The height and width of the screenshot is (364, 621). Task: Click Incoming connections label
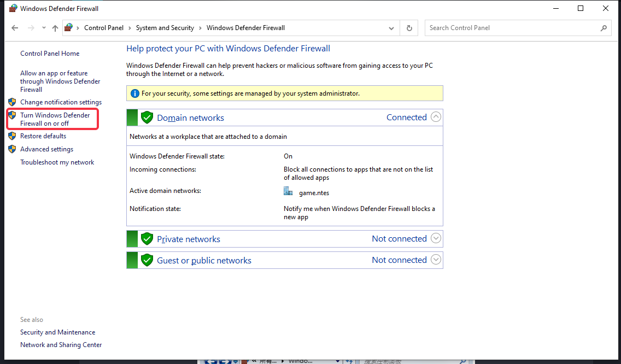point(163,169)
